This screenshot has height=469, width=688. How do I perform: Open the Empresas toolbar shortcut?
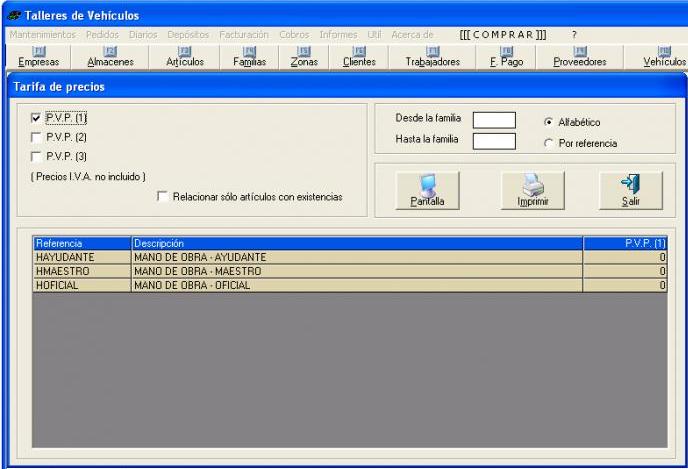pos(39,57)
